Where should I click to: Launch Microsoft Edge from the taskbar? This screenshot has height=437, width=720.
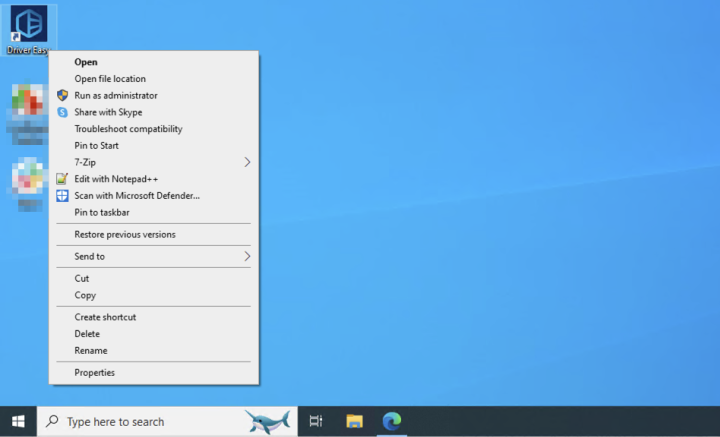[392, 421]
